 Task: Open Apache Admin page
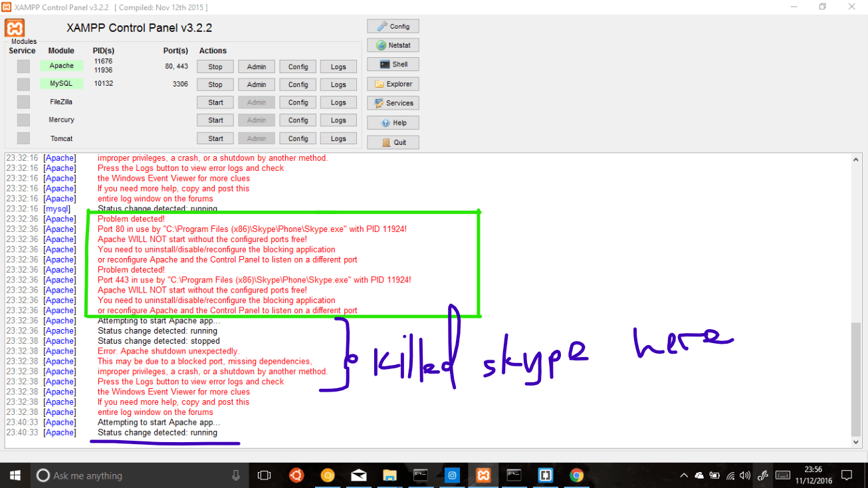(x=257, y=66)
